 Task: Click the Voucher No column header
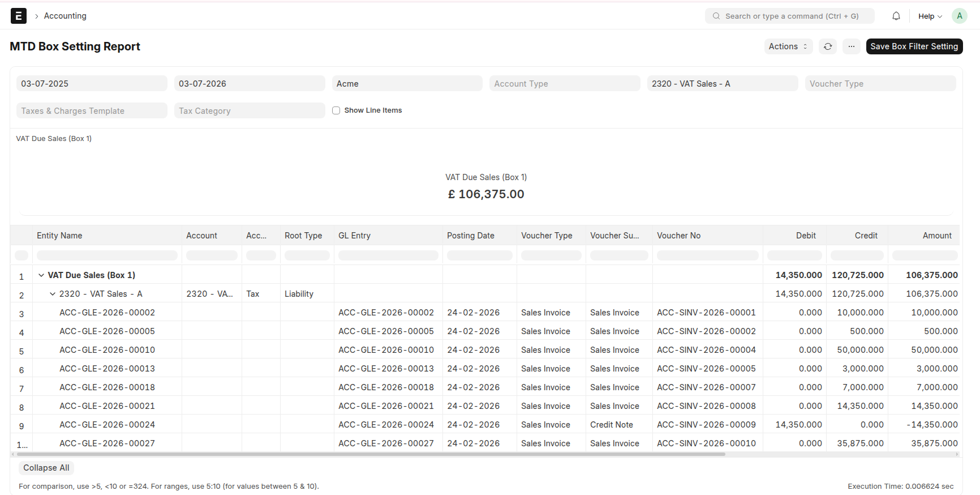[x=708, y=236]
